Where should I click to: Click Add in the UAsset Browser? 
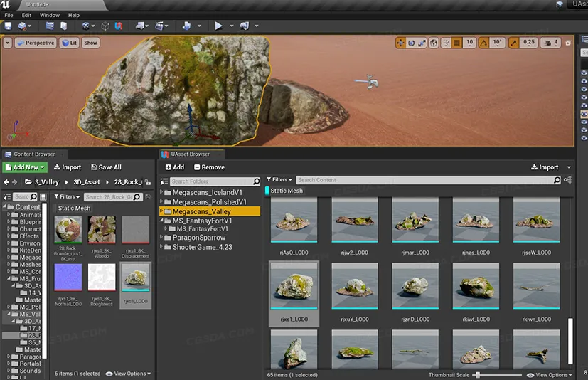[175, 167]
